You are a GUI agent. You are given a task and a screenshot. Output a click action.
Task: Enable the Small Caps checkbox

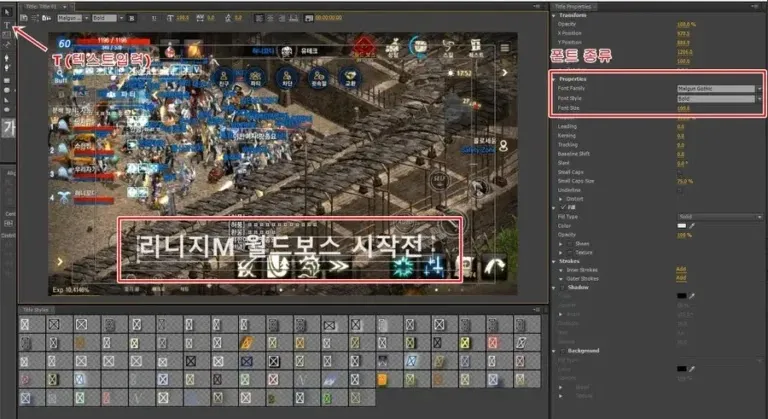coord(680,173)
